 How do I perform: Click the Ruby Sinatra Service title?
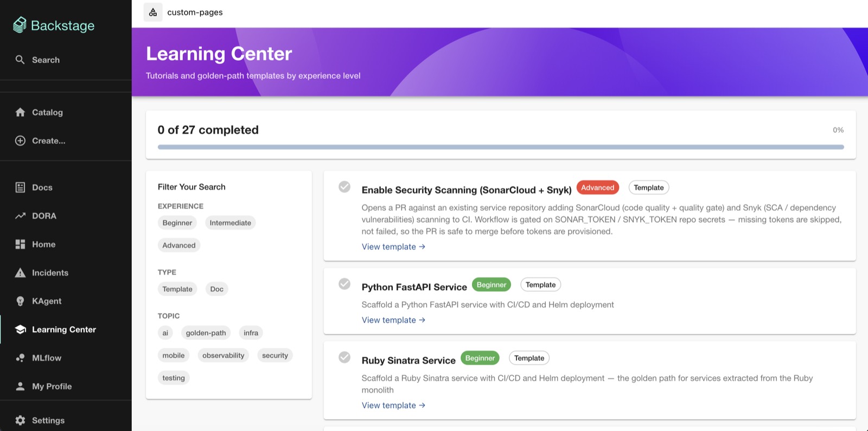pos(409,361)
